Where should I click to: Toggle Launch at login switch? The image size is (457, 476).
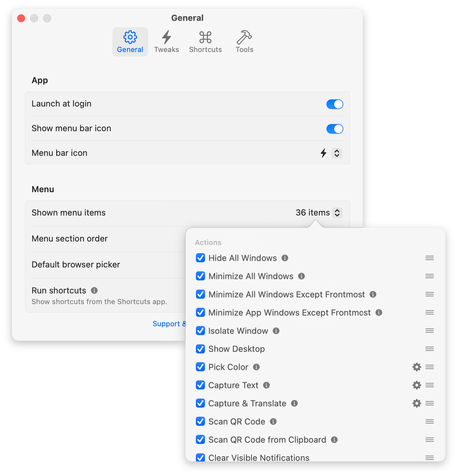(335, 104)
